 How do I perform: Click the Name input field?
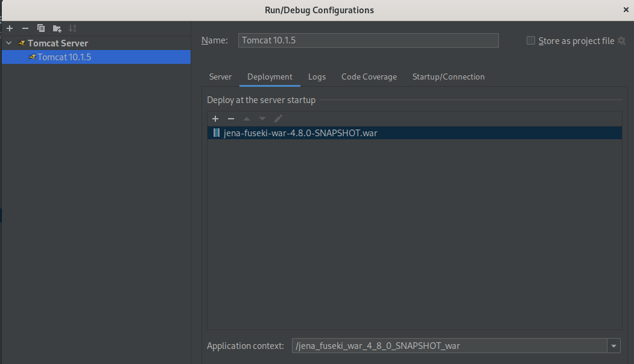[x=368, y=40]
